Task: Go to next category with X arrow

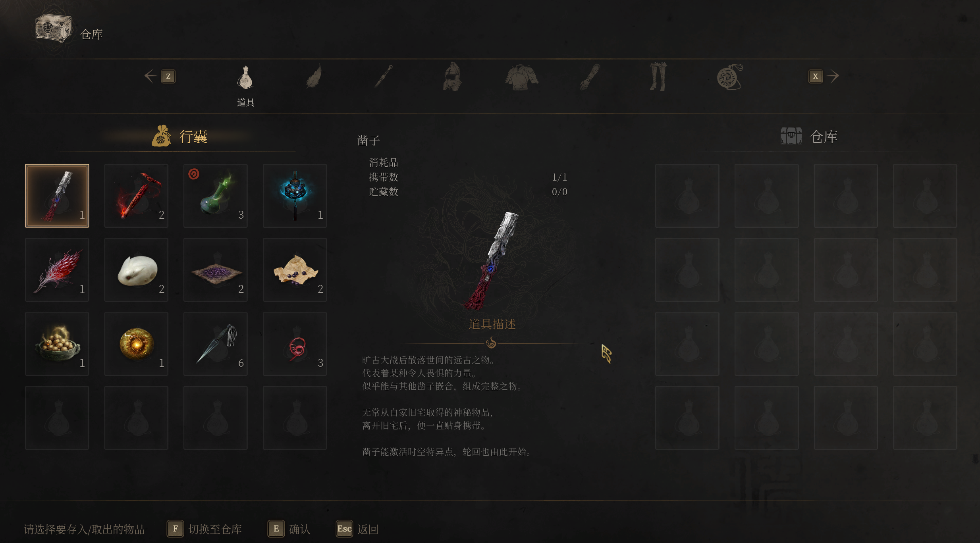Action: pos(824,76)
